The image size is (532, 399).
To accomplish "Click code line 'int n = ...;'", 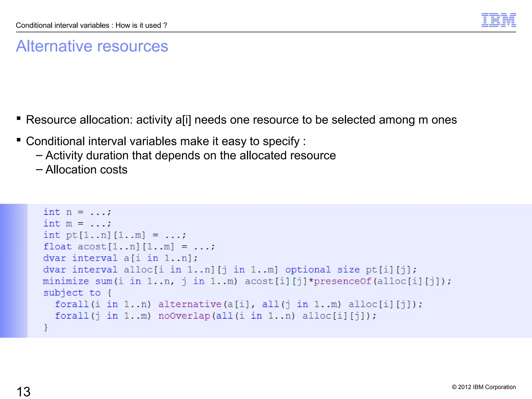I will pos(77,212).
